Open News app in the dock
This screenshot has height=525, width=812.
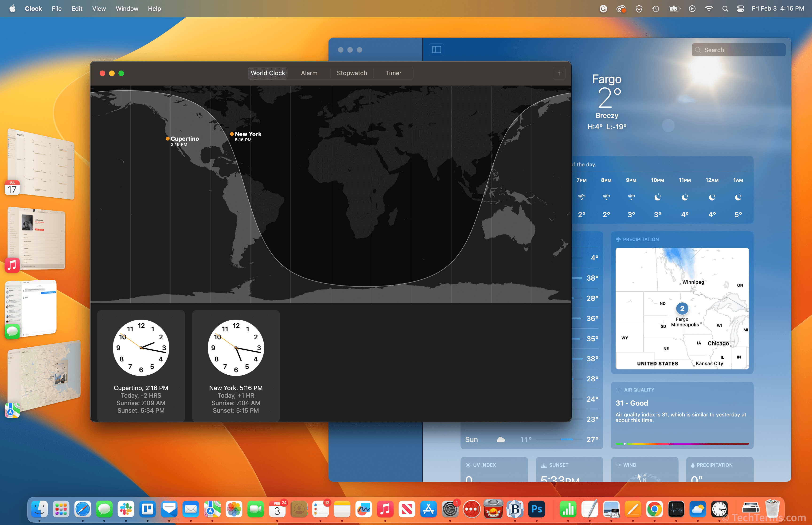[407, 509]
